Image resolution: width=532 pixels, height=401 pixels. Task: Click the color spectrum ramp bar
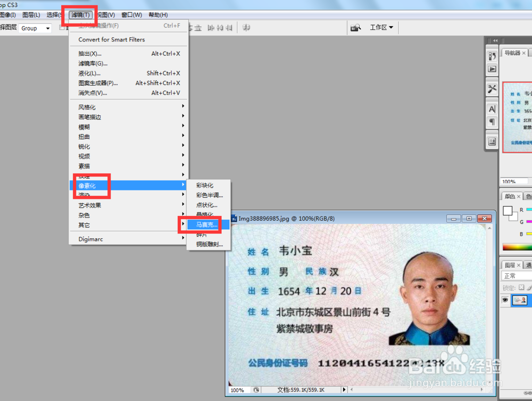pos(517,247)
